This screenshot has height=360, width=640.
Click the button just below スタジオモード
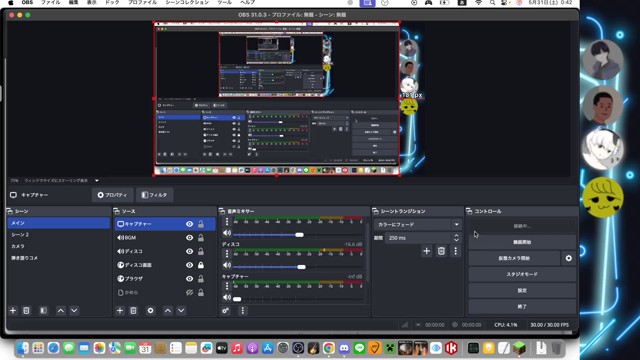(522, 291)
